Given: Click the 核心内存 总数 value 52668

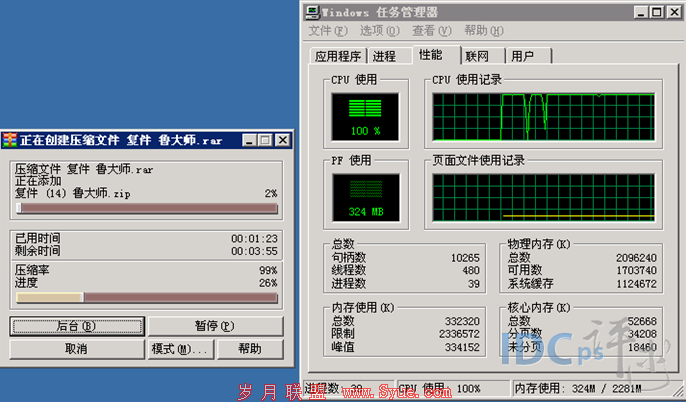Looking at the screenshot, I should coord(642,322).
